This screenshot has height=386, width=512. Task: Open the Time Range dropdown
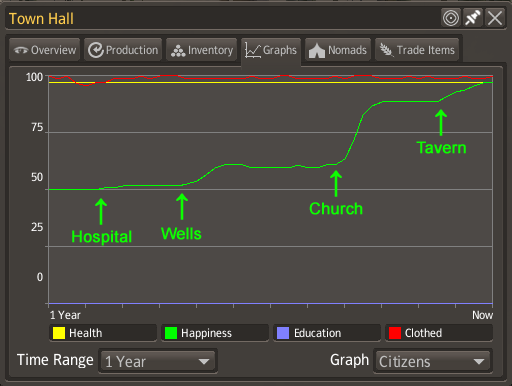(x=158, y=361)
